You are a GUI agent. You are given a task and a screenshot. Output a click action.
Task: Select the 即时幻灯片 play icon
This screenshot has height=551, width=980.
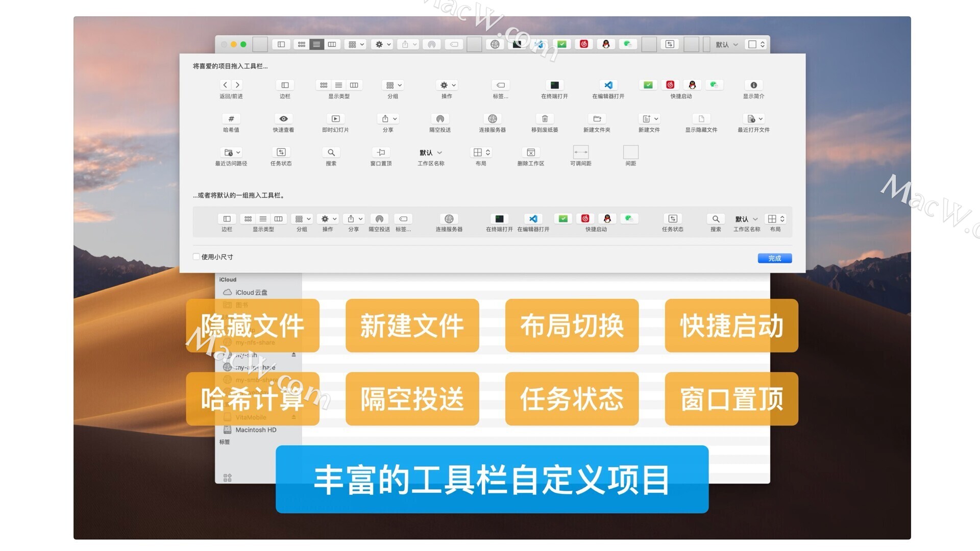(335, 118)
